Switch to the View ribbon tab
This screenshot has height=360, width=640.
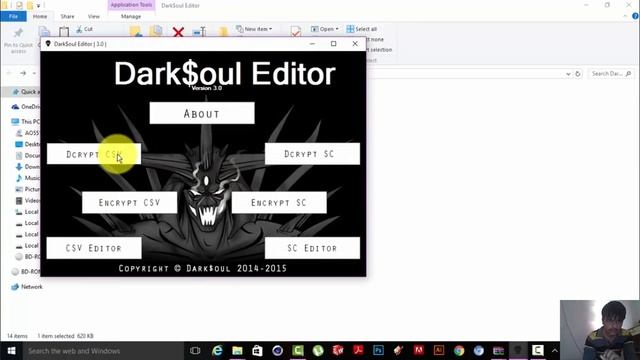[x=93, y=16]
